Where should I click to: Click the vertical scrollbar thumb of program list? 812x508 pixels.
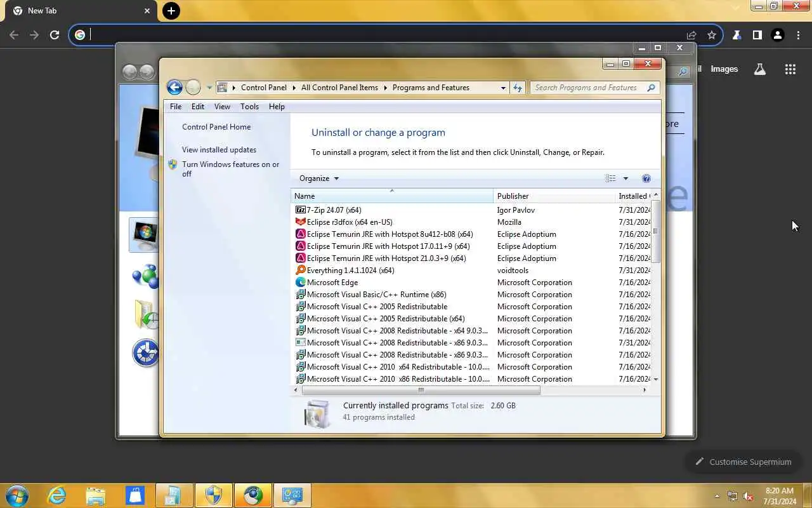tap(656, 231)
